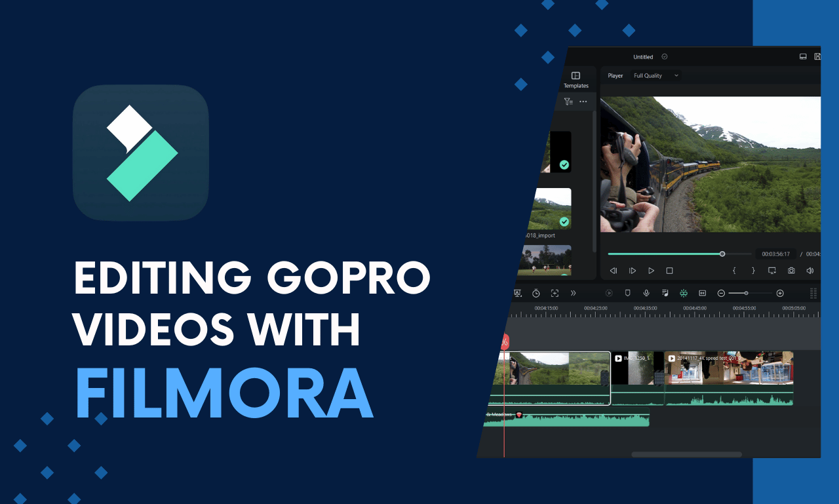
Task: Set mark out with the right brace
Action: click(x=753, y=271)
